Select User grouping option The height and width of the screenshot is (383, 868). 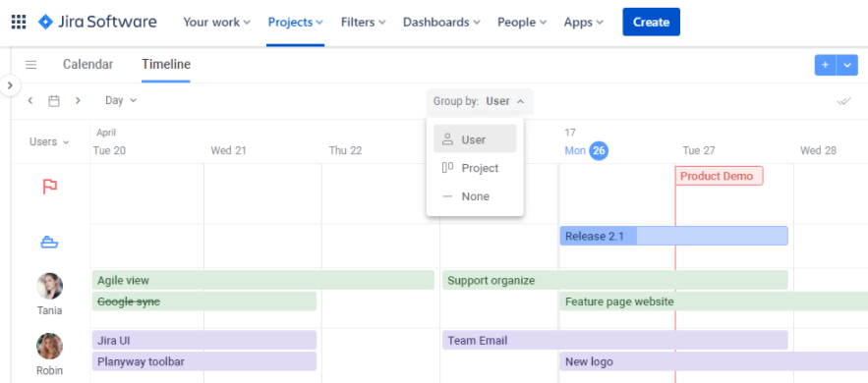pyautogui.click(x=475, y=139)
